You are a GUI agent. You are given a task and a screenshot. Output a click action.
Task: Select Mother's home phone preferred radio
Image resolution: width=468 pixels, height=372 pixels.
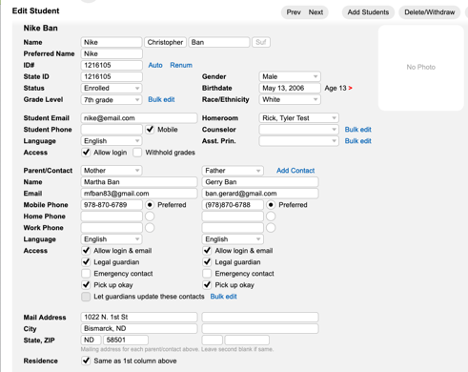coord(150,216)
